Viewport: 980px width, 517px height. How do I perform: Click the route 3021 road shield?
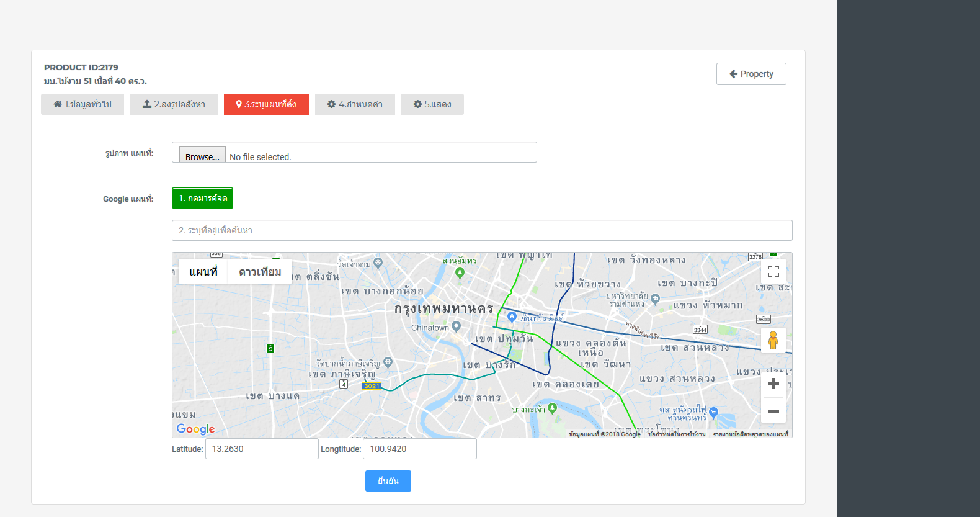click(x=372, y=386)
